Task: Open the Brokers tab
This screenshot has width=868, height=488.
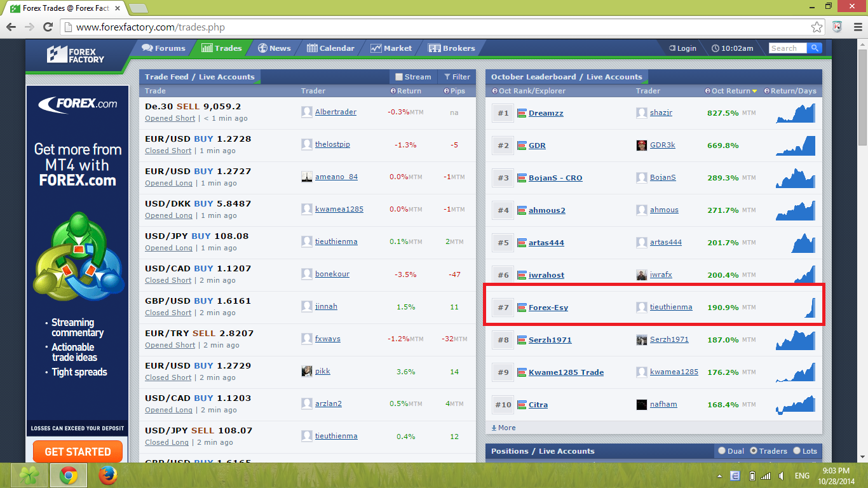Action: pos(452,48)
